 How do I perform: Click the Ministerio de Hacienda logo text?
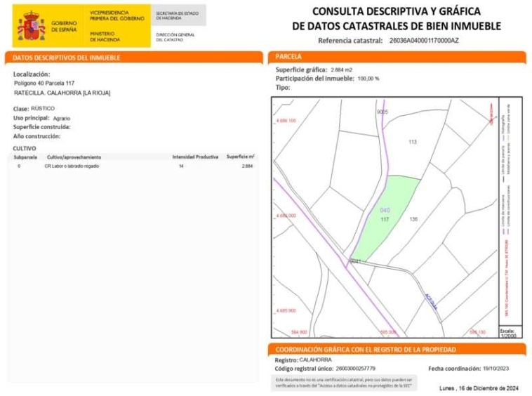pos(105,37)
